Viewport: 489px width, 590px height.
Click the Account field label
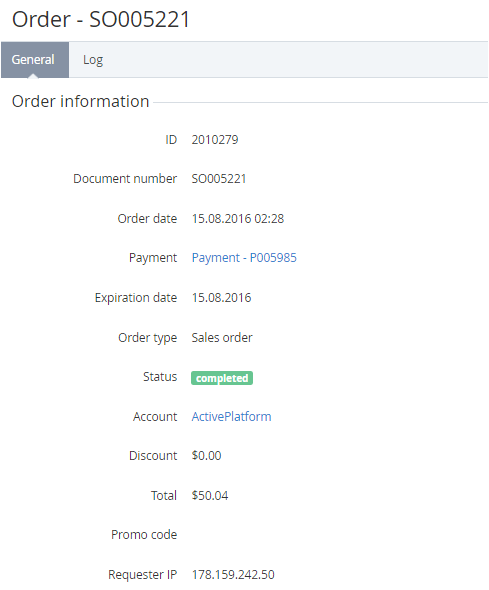[x=155, y=417]
